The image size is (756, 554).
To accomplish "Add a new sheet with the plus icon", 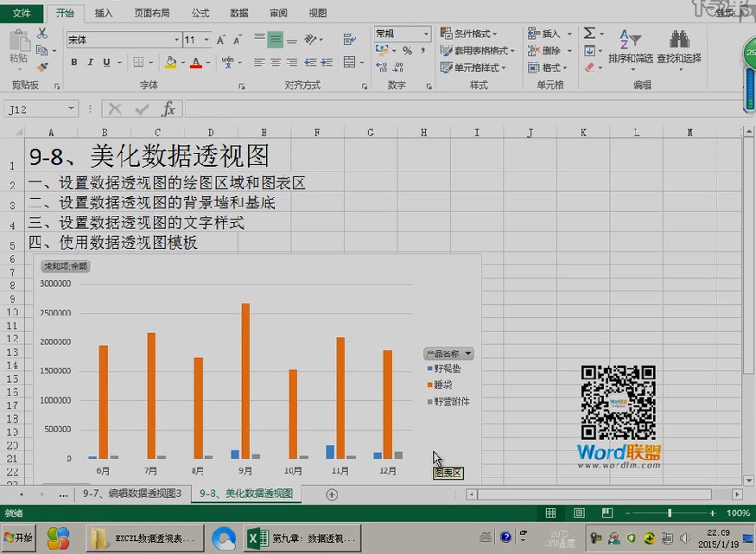I will [x=332, y=494].
